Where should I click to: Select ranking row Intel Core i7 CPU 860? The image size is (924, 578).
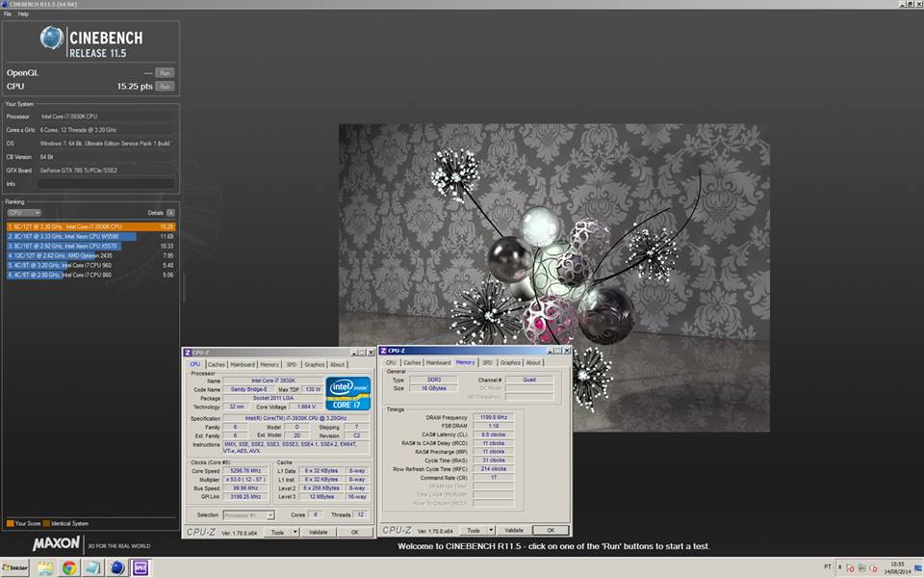pyautogui.click(x=90, y=275)
